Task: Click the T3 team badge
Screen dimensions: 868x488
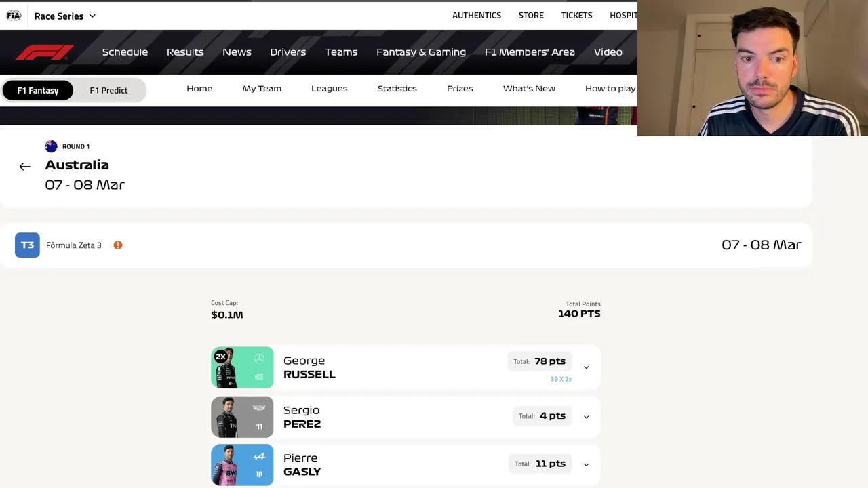Action: pos(27,245)
